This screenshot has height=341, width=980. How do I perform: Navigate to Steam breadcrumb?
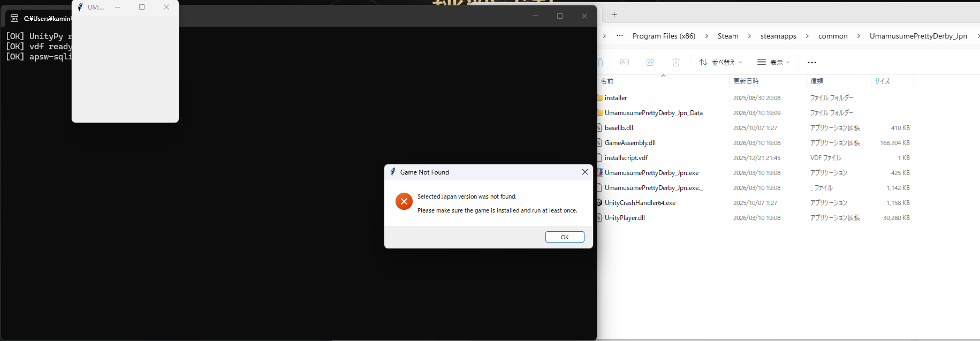pyautogui.click(x=728, y=36)
